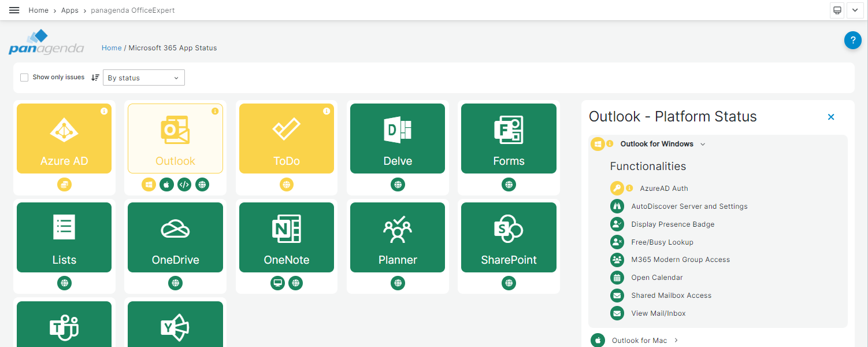Screen dimensions: 868x347
Task: Go to Home in the top breadcrumb
Action: [39, 10]
